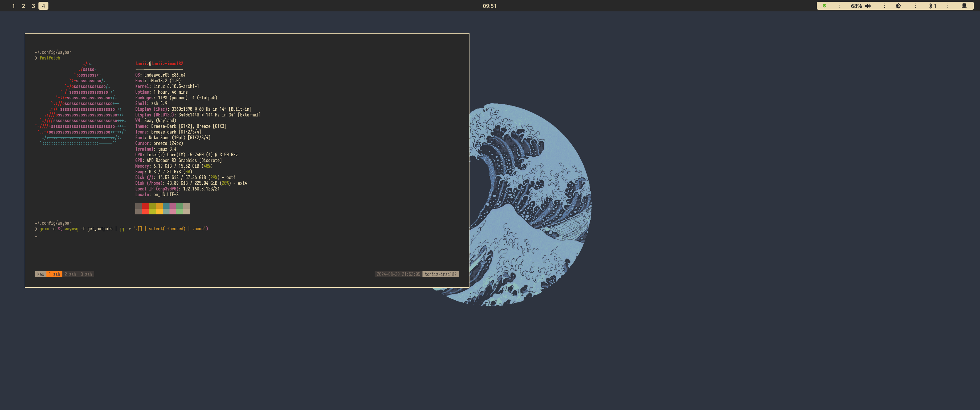Open the brightness/night mode icon
This screenshot has height=410, width=980.
[898, 6]
